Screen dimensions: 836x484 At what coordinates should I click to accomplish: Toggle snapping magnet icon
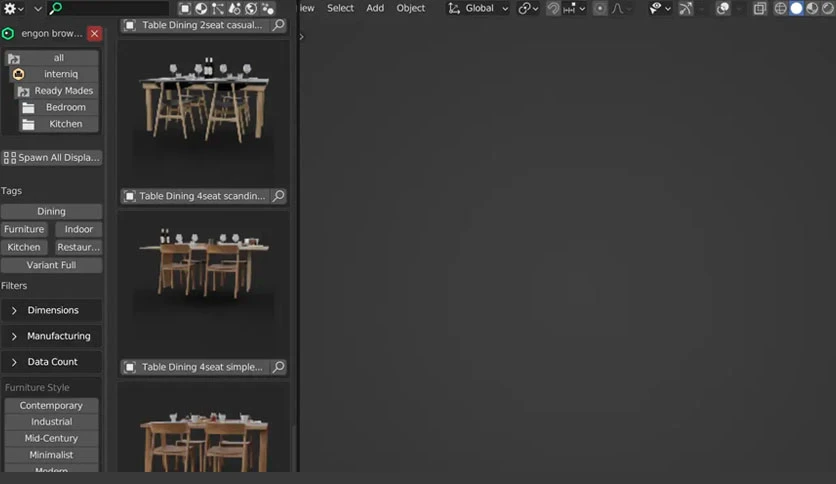pos(553,9)
